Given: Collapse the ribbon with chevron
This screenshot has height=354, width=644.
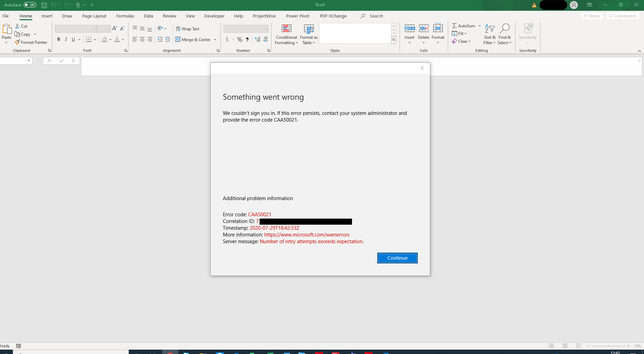Looking at the screenshot, I should click(639, 51).
